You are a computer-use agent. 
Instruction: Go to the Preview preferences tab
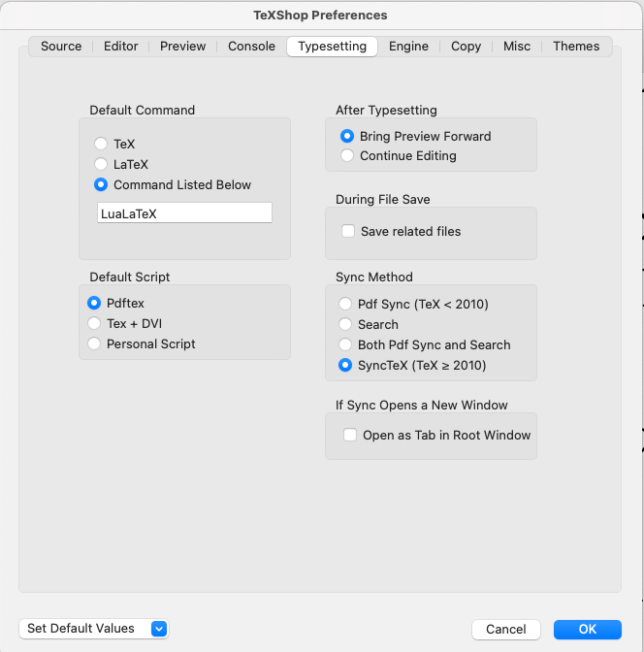point(183,47)
